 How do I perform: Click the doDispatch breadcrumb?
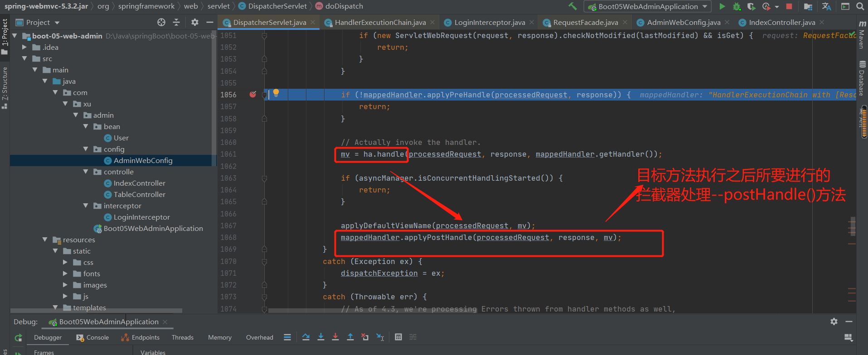point(339,6)
